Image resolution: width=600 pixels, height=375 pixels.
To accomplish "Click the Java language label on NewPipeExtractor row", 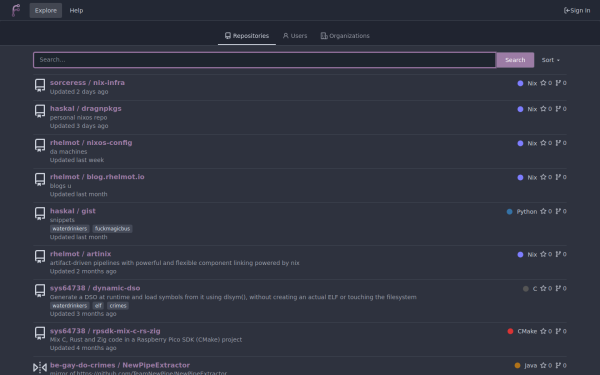I will click(530, 365).
